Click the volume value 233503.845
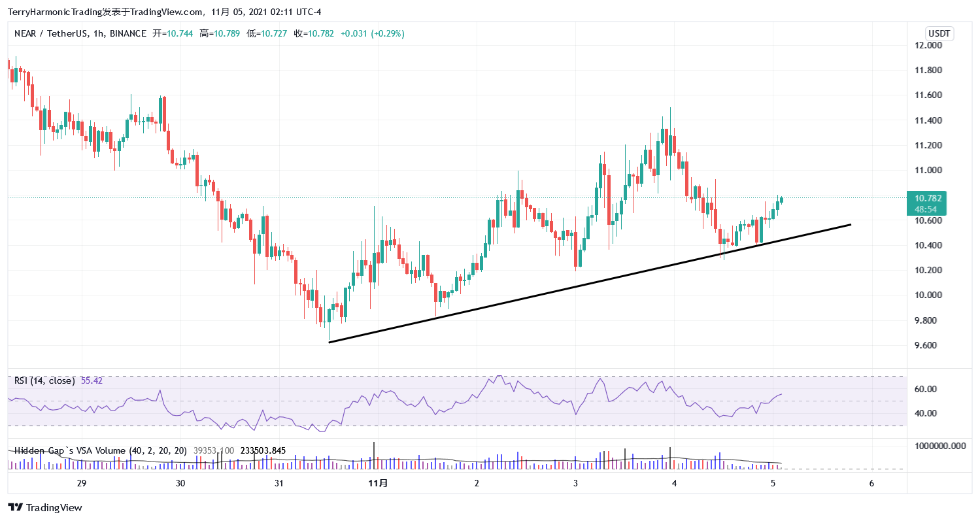This screenshot has height=521, width=980. [x=263, y=450]
